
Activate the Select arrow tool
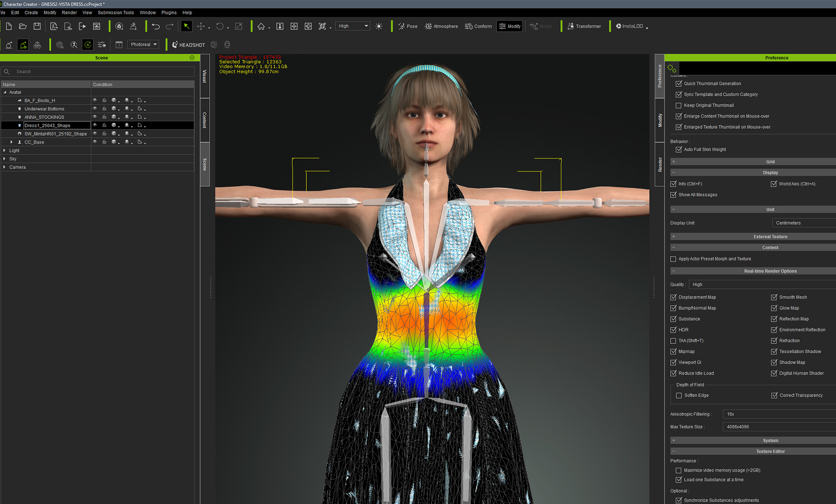point(186,27)
